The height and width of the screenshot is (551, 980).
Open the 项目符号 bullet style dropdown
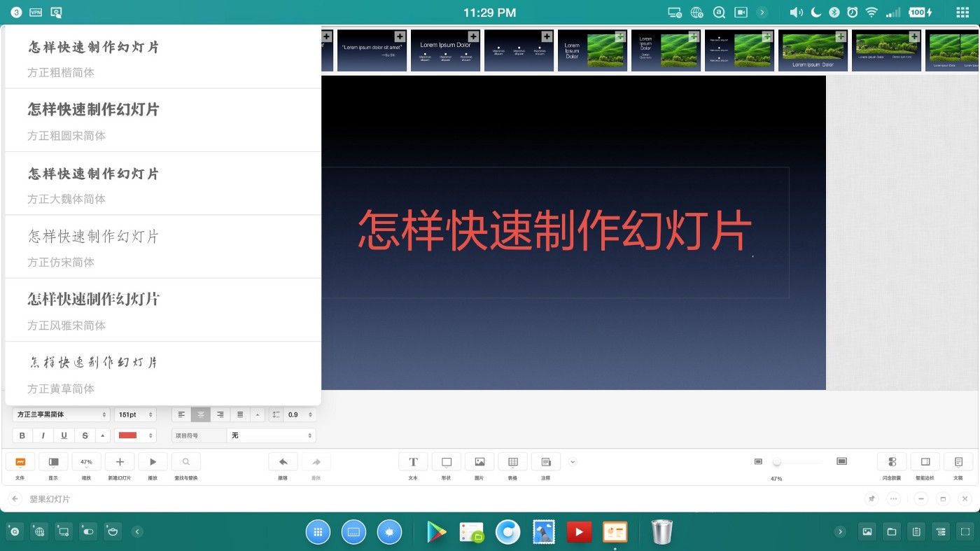pyautogui.click(x=271, y=435)
